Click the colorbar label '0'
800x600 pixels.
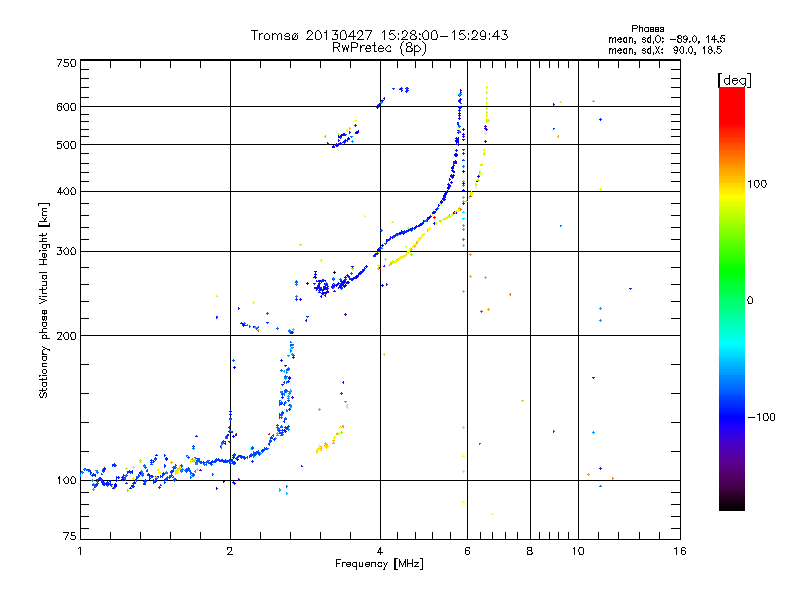tap(750, 301)
